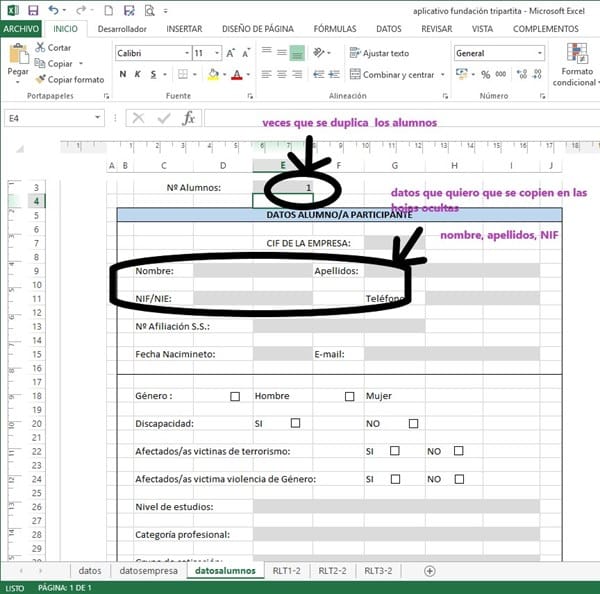Click the Name Box showing E4
Screen dimensions: 600x594
click(x=50, y=118)
